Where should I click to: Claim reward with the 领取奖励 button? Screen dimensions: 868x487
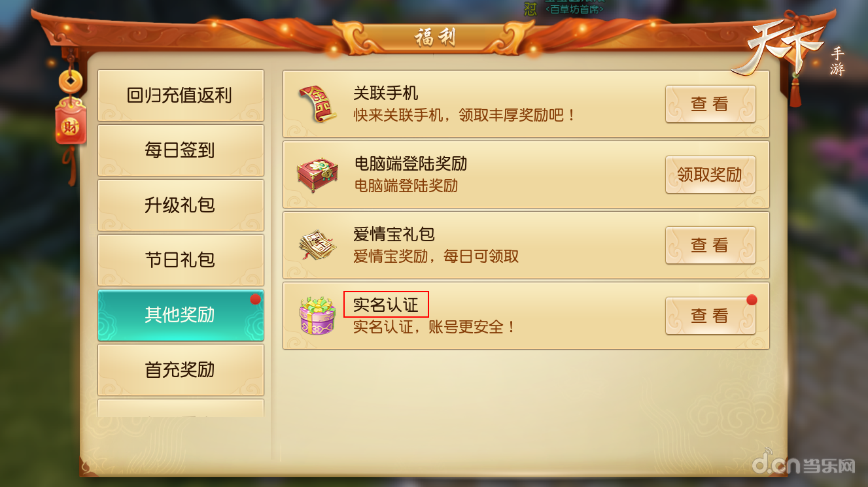(x=710, y=175)
